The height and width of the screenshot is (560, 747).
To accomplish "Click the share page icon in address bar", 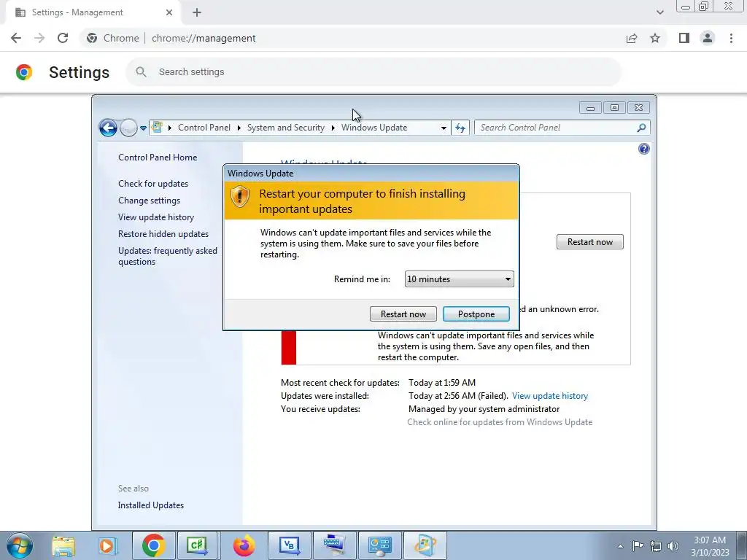I will click(x=632, y=38).
